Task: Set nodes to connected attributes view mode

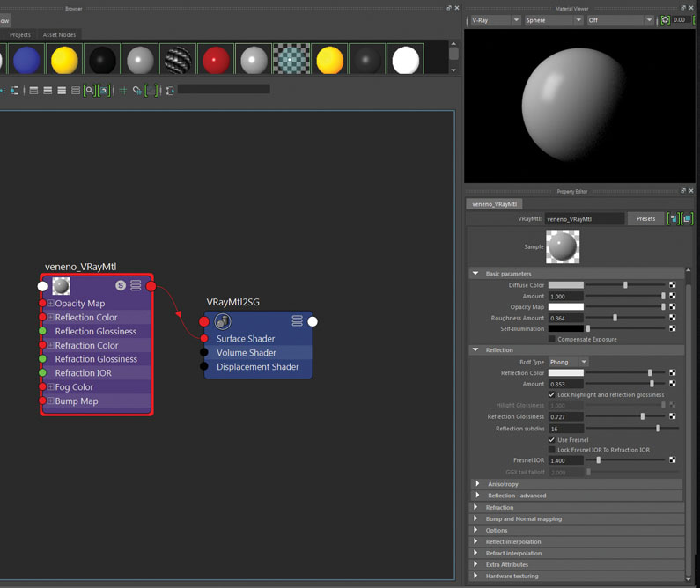Action: click(48, 91)
